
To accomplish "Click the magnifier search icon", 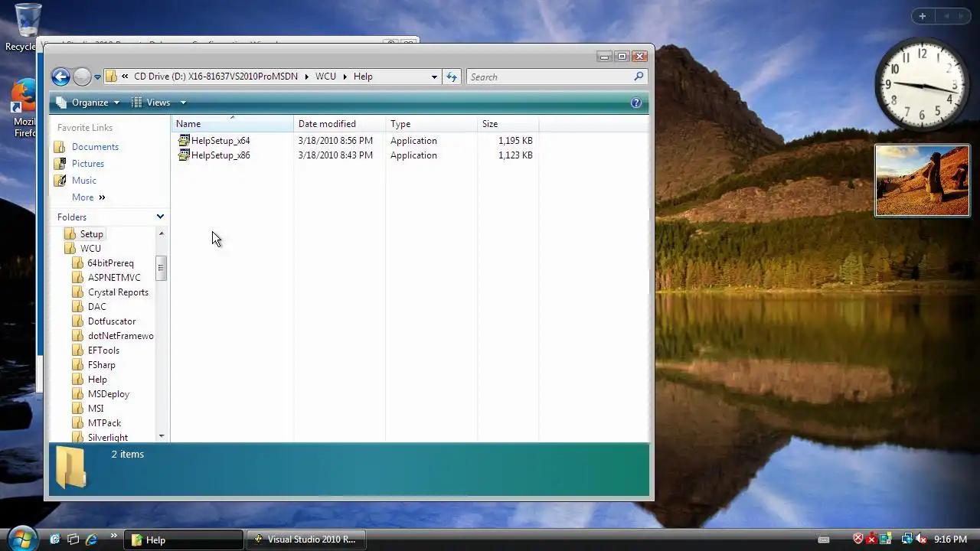I will coord(639,77).
